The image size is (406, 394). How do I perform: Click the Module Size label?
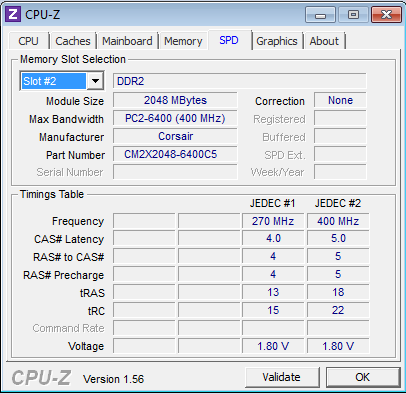pyautogui.click(x=75, y=101)
